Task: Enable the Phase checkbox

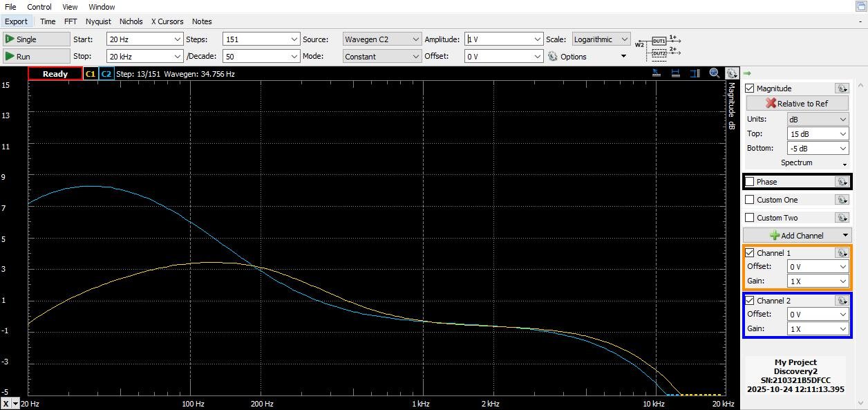Action: pos(750,182)
